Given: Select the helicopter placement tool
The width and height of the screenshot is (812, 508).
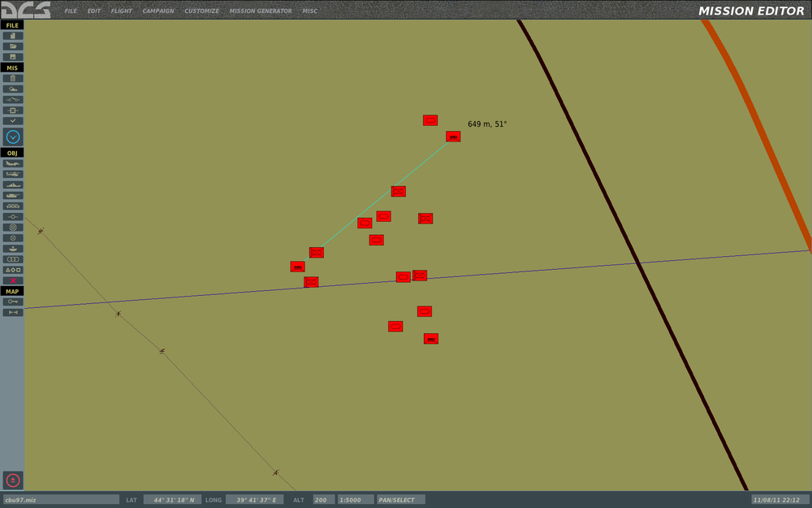Looking at the screenshot, I should tap(11, 173).
